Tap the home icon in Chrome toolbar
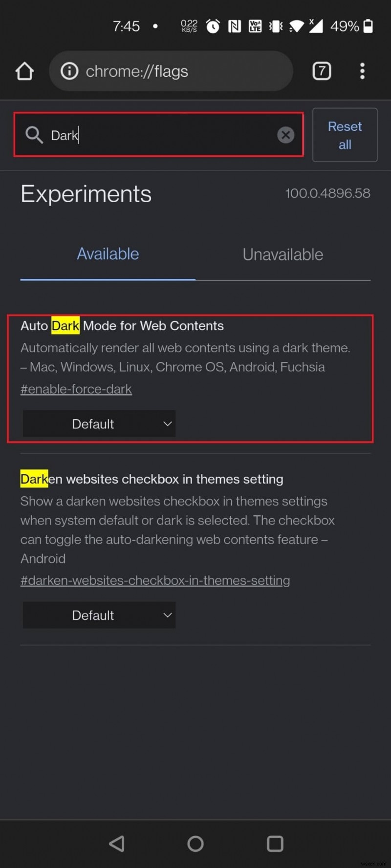Image resolution: width=391 pixels, height=868 pixels. [24, 71]
